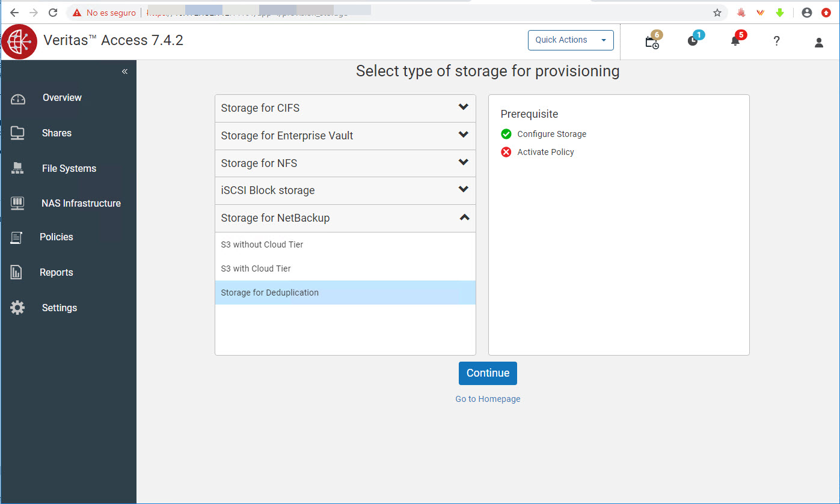Click the Shares folder icon
The width and height of the screenshot is (840, 504).
[x=17, y=133]
